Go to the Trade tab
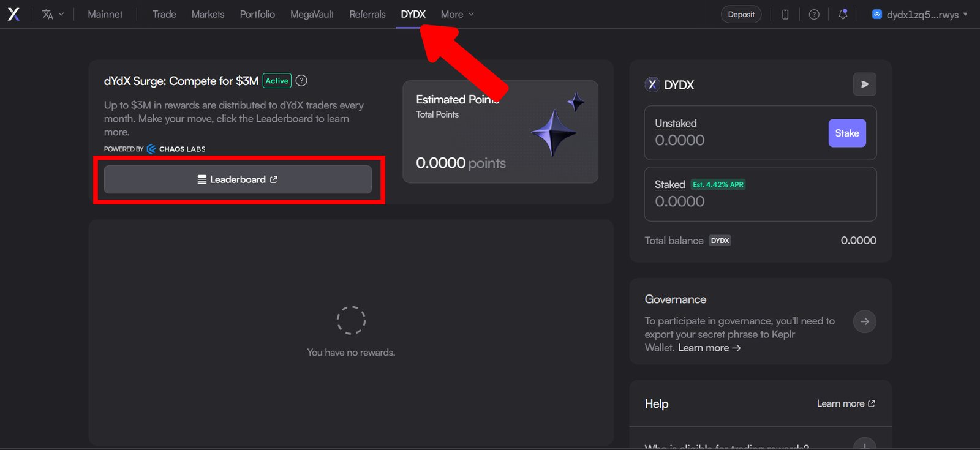 click(164, 14)
